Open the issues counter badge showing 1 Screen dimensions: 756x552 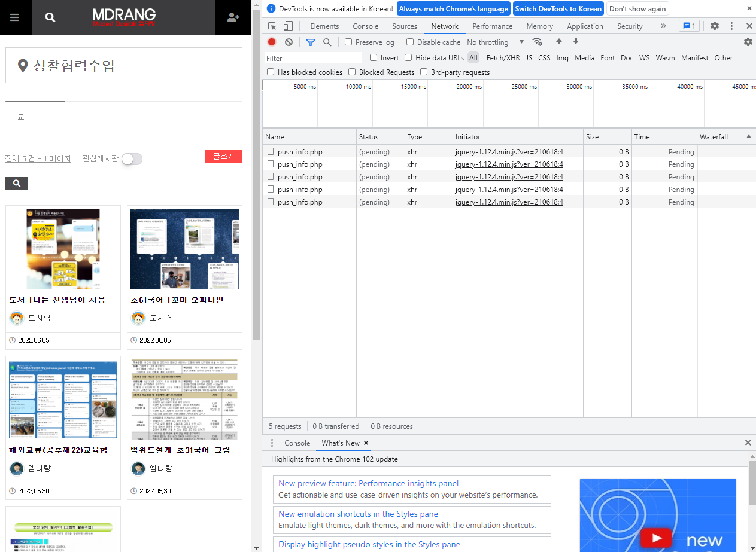[689, 26]
